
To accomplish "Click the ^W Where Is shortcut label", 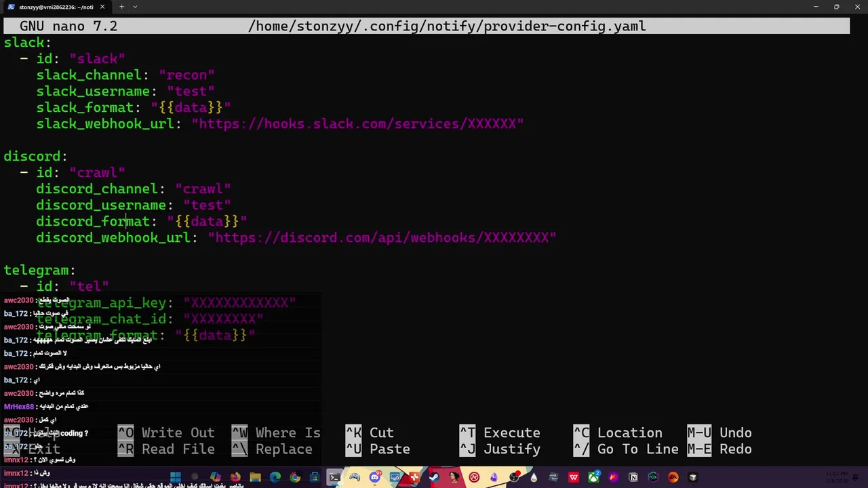I will [276, 433].
